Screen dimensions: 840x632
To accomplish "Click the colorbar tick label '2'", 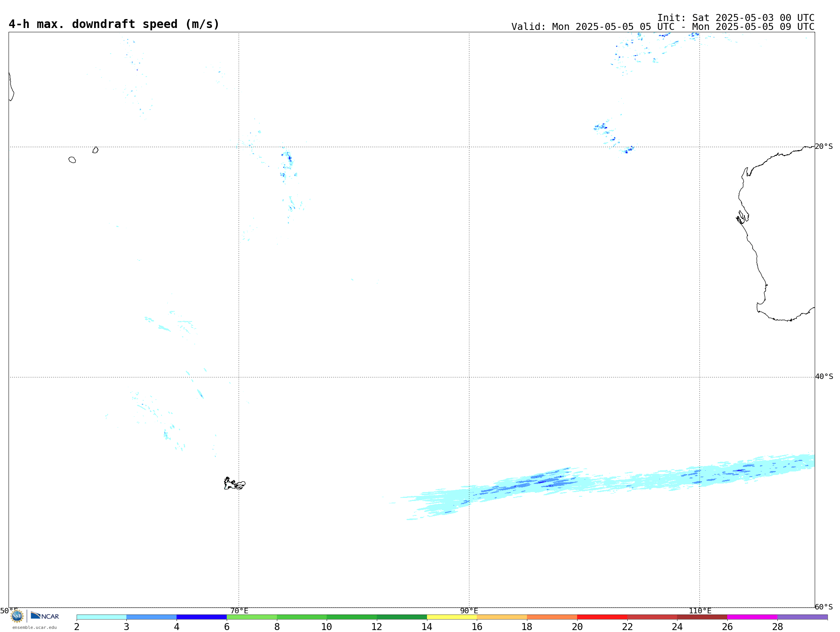I will tap(77, 627).
